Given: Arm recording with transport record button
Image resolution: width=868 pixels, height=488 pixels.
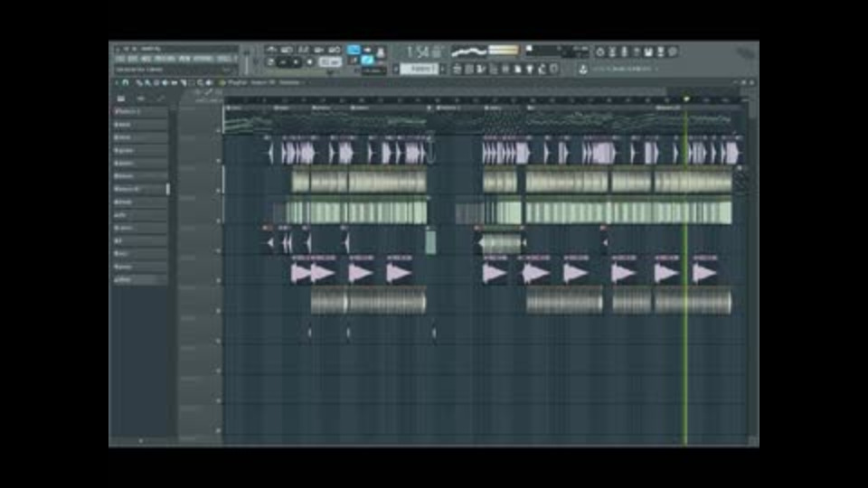Looking at the screenshot, I should (x=309, y=62).
